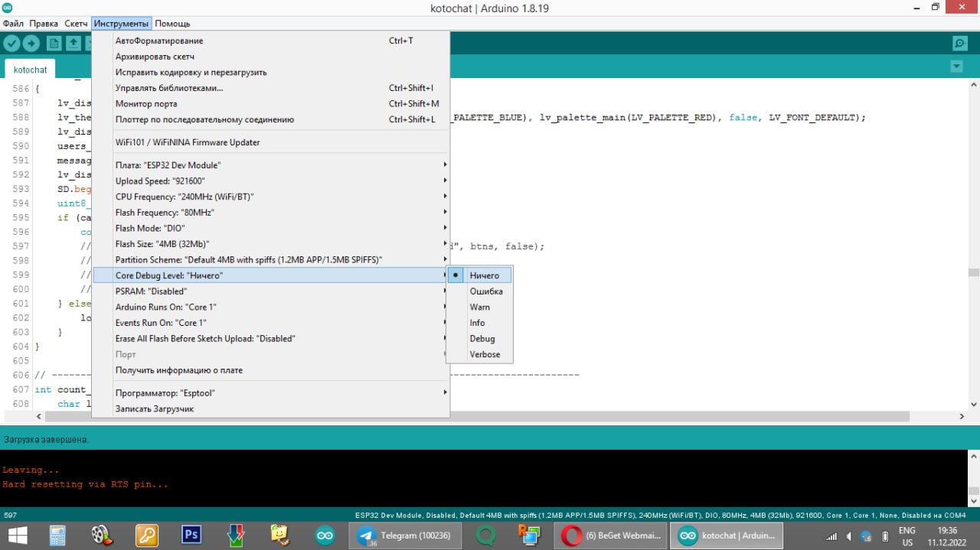Open the red-green arrows downloader taskbar icon

pos(236,534)
